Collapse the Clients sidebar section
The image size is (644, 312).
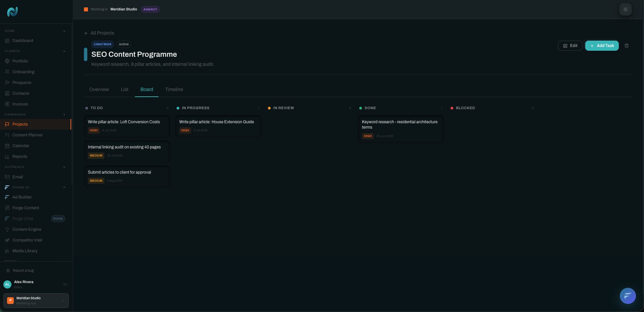(x=64, y=51)
